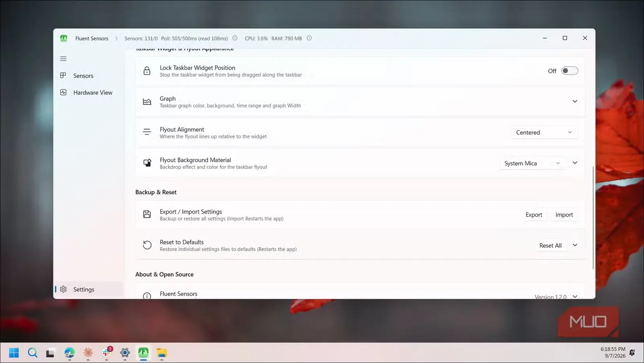This screenshot has width=644, height=363.
Task: Open the Flyout Alignment Centered dropdown
Action: point(545,133)
